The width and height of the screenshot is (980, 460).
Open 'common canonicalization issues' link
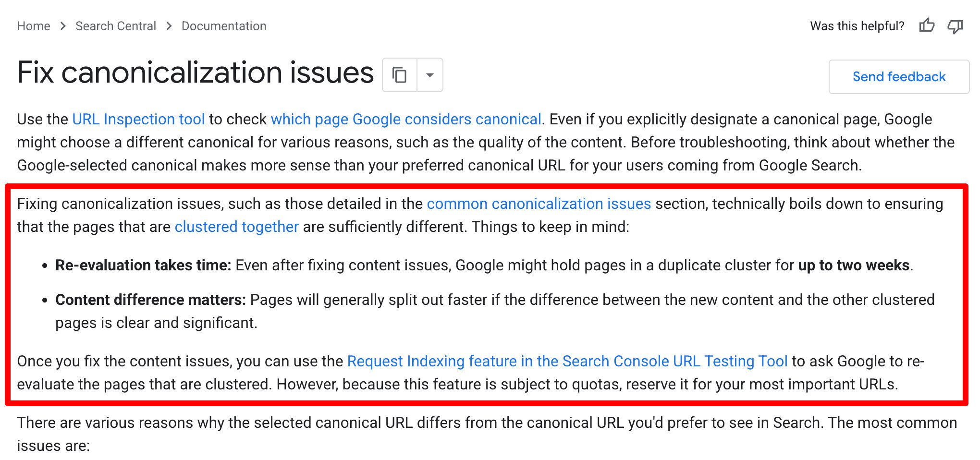coord(539,204)
